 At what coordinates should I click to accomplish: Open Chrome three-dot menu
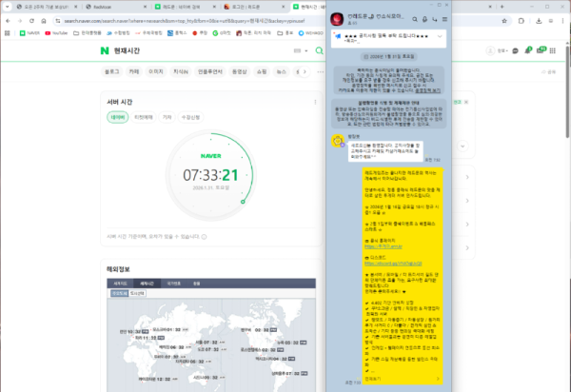(x=562, y=21)
